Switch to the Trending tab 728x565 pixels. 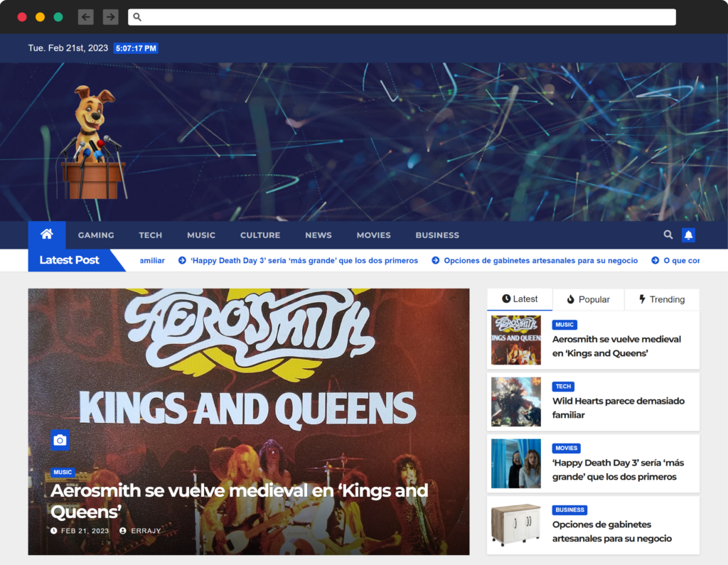pos(662,299)
